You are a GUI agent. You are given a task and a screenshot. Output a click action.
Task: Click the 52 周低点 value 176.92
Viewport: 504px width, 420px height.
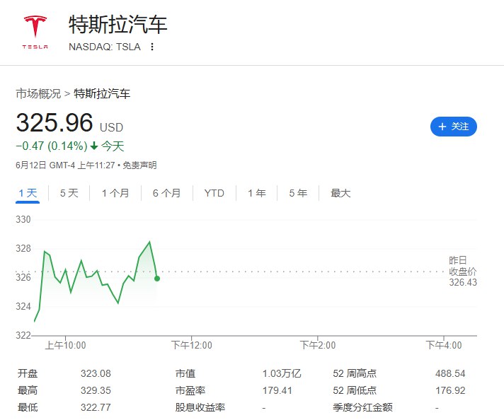450,390
